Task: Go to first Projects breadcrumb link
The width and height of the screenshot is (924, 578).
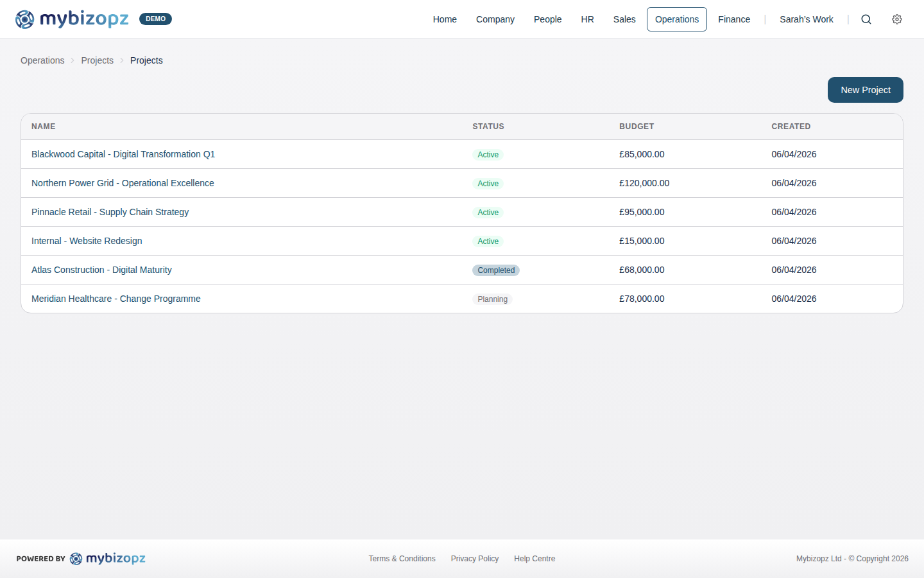Action: pyautogui.click(x=97, y=60)
